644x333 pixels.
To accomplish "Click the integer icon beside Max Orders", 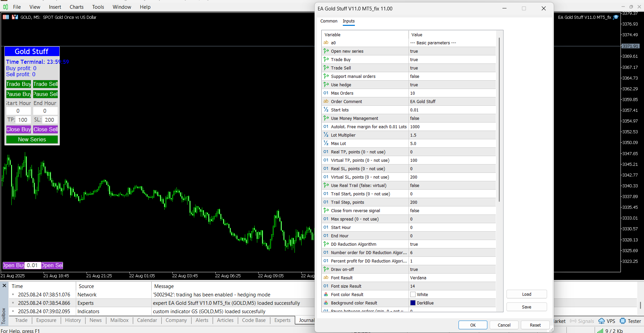I will click(326, 93).
